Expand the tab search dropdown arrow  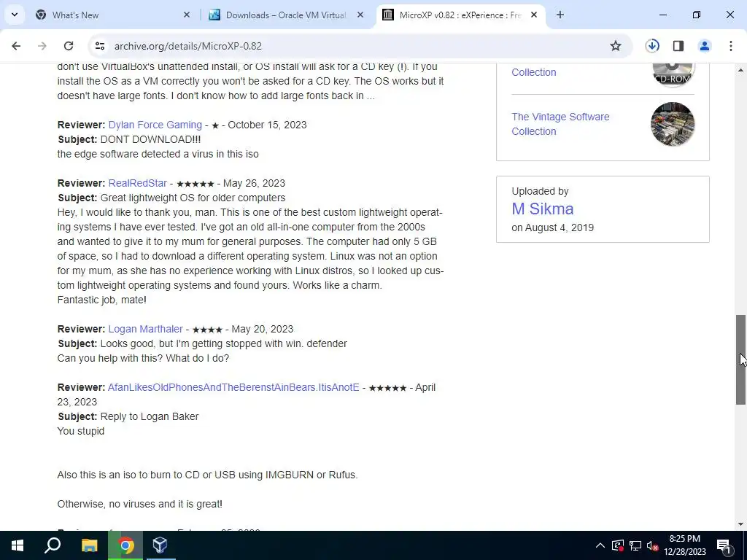pos(15,15)
